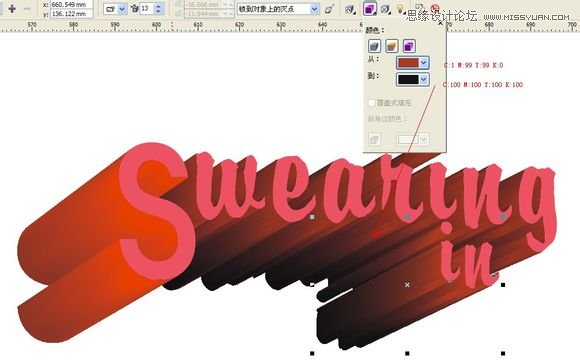Click the pink word "in"

(x=467, y=256)
